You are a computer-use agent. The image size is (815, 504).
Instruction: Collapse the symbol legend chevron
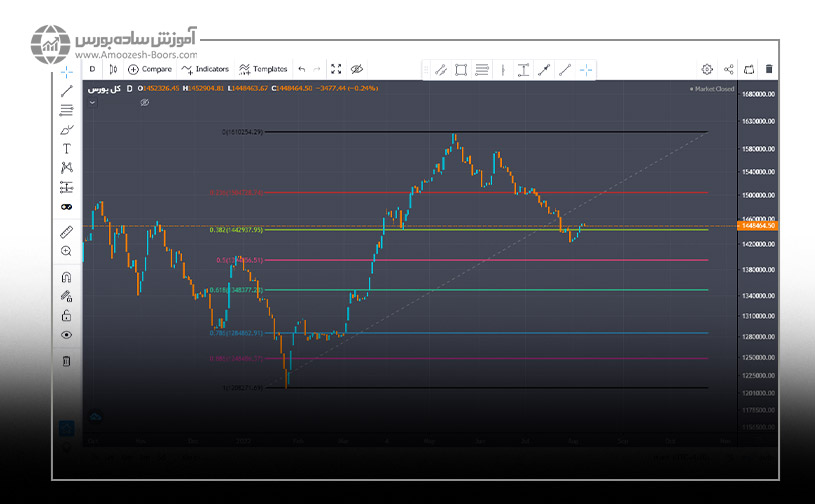point(94,101)
